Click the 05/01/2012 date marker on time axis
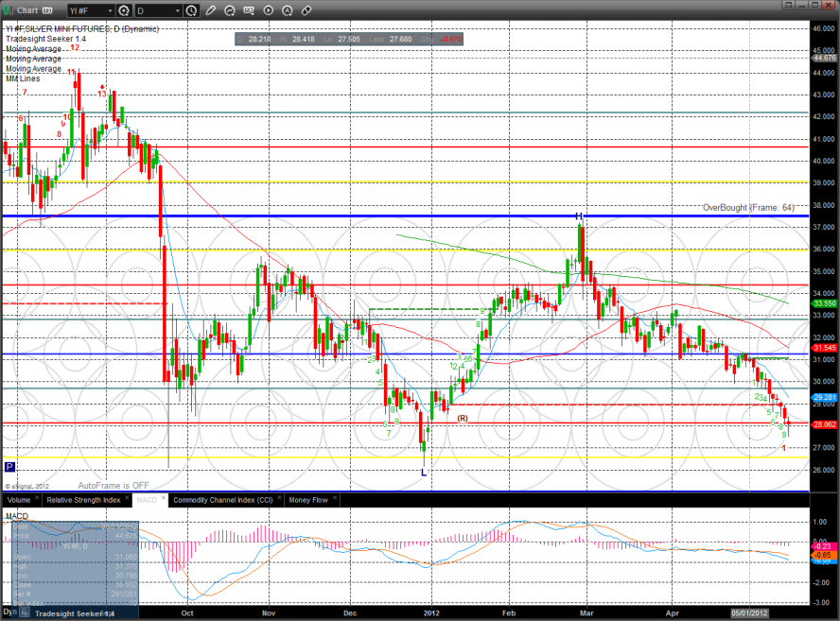Screen dimensions: 840x621 749,613
